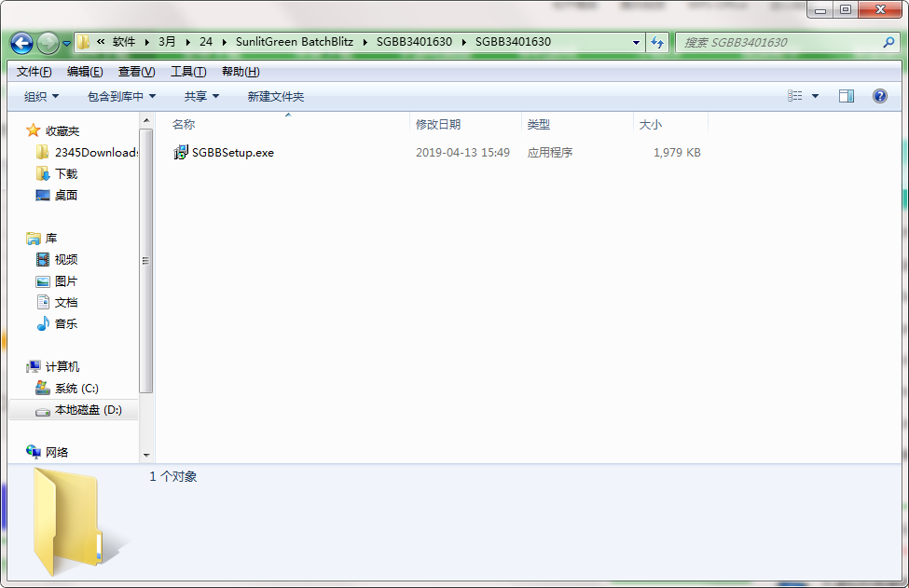Click the network globe icon for 网络

pyautogui.click(x=33, y=452)
